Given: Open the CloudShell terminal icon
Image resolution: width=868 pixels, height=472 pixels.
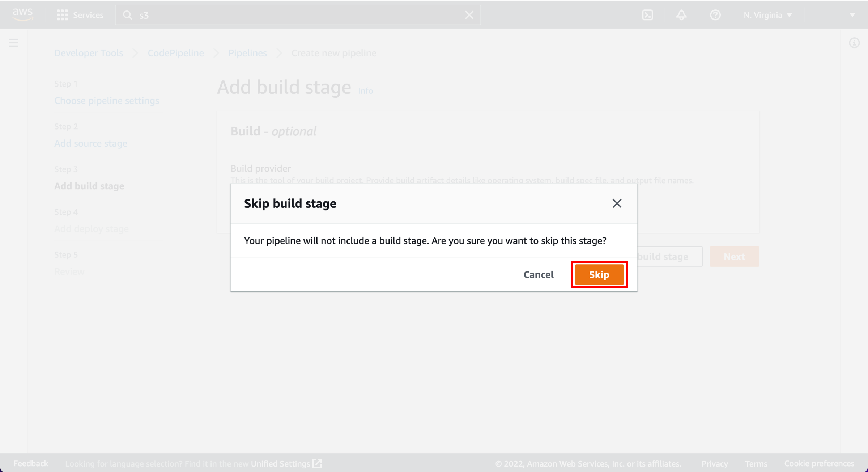Looking at the screenshot, I should click(x=647, y=15).
